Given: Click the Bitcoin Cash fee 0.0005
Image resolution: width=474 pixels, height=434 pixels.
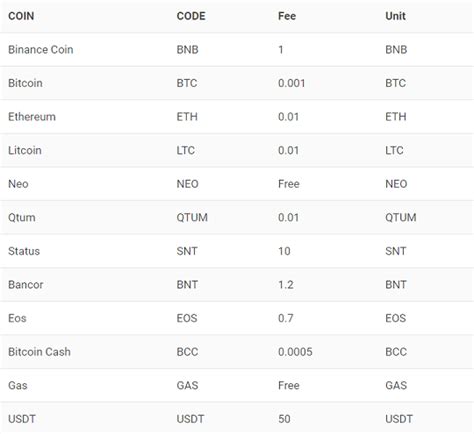Looking at the screenshot, I should [x=295, y=352].
